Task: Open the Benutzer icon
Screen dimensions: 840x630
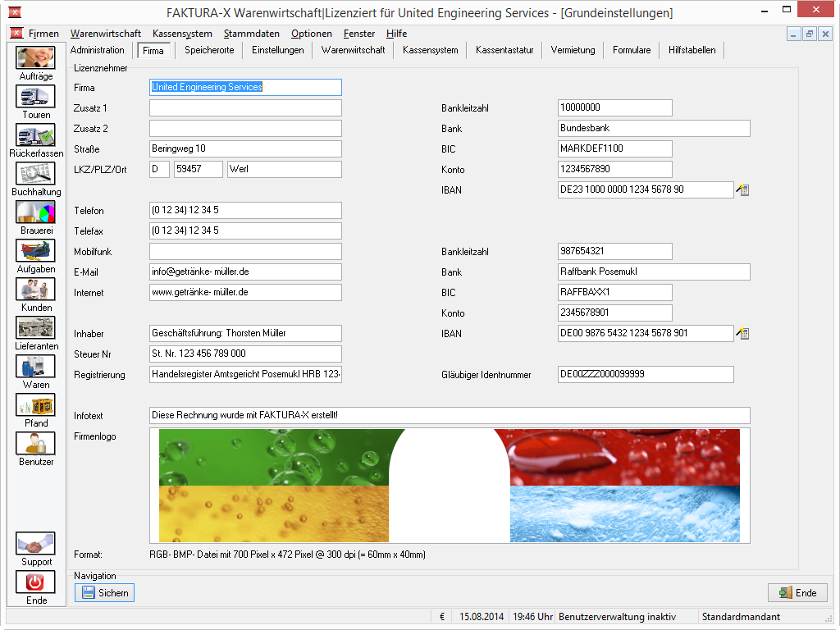Action: coord(35,444)
